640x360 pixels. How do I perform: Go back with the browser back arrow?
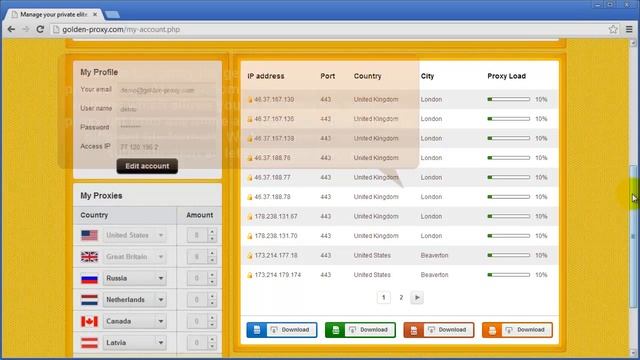[x=11, y=29]
